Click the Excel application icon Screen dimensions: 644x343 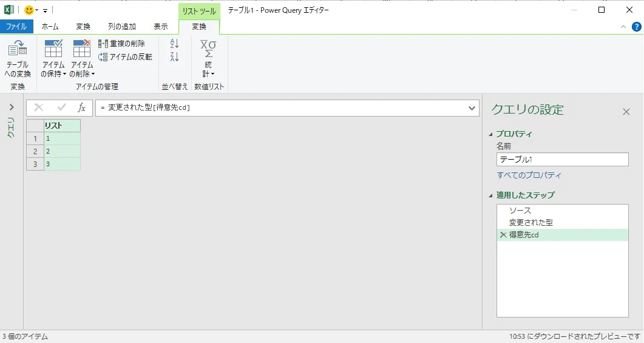coord(8,10)
